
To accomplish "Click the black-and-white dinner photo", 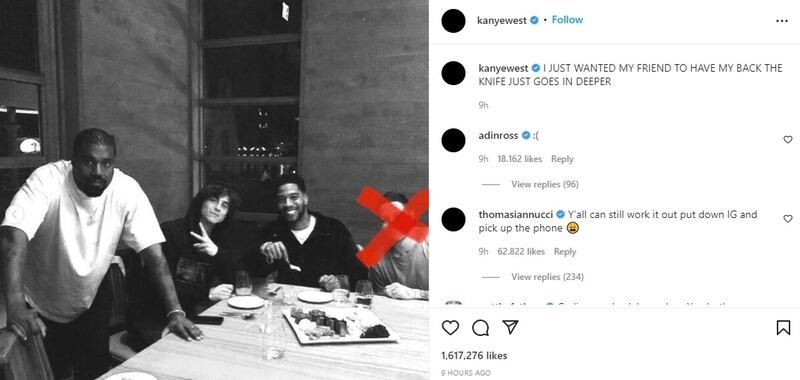I will pyautogui.click(x=214, y=190).
